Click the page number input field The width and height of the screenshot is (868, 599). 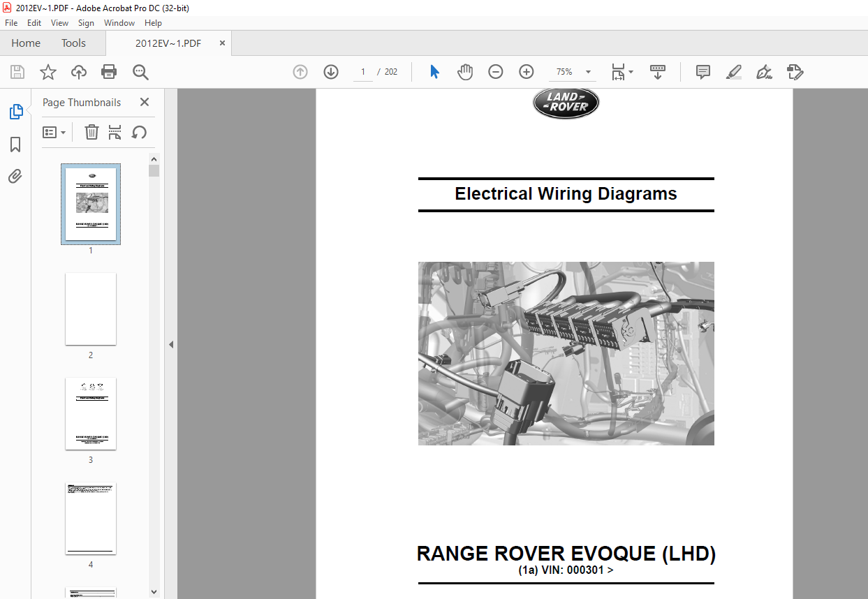coord(363,72)
